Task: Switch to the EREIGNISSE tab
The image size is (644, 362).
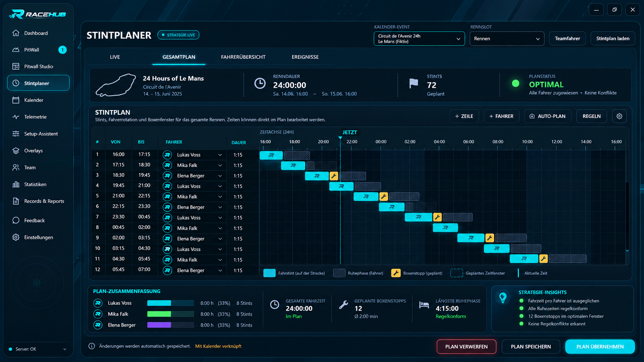Action: click(305, 57)
